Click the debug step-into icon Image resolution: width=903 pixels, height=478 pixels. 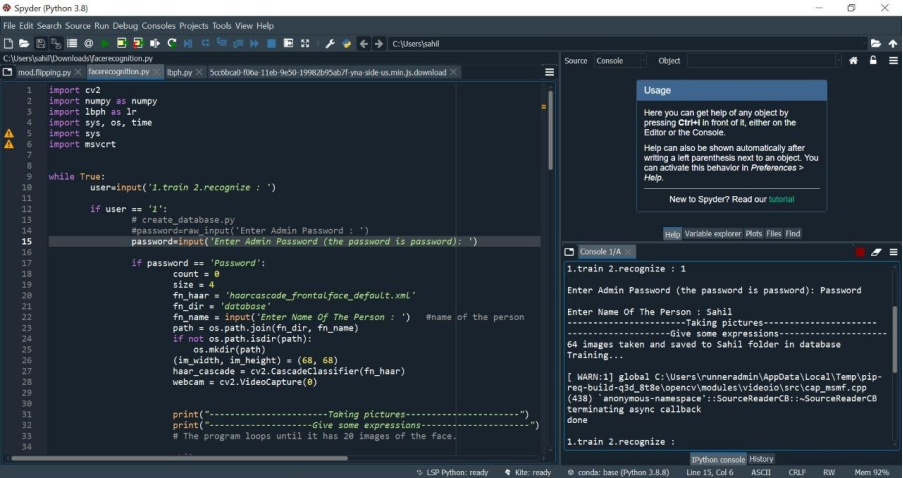point(222,43)
